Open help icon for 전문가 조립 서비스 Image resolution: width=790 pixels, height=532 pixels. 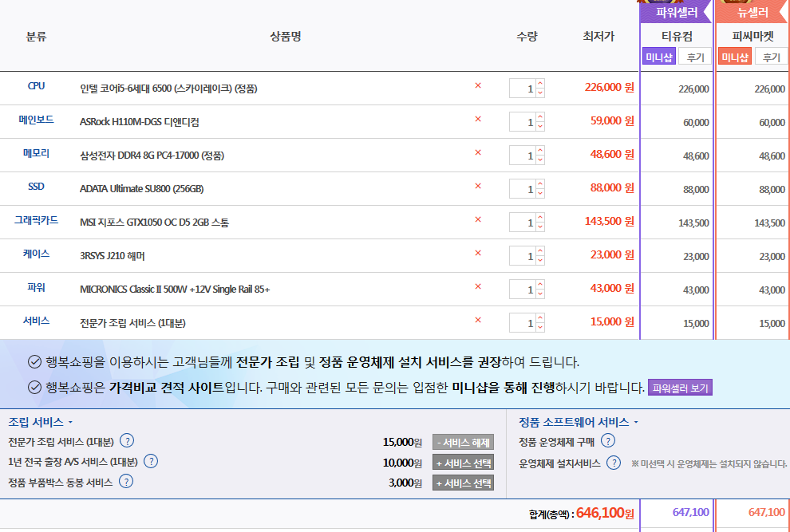[x=126, y=441]
